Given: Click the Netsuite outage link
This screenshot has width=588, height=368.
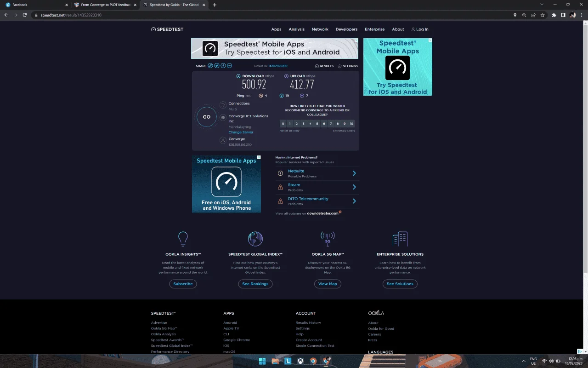Looking at the screenshot, I should 296,171.
